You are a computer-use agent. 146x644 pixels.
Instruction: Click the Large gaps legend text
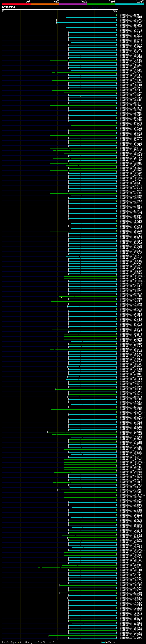[28, 642]
